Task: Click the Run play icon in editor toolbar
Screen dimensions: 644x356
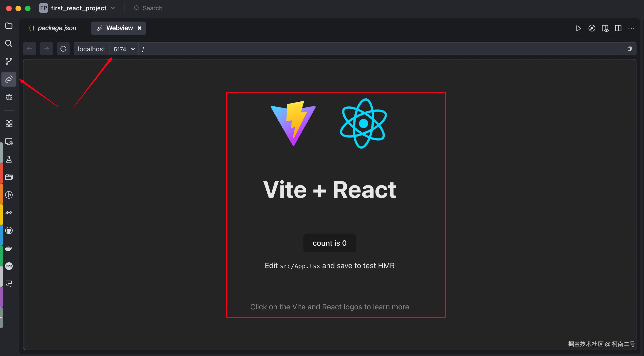Action: [578, 28]
